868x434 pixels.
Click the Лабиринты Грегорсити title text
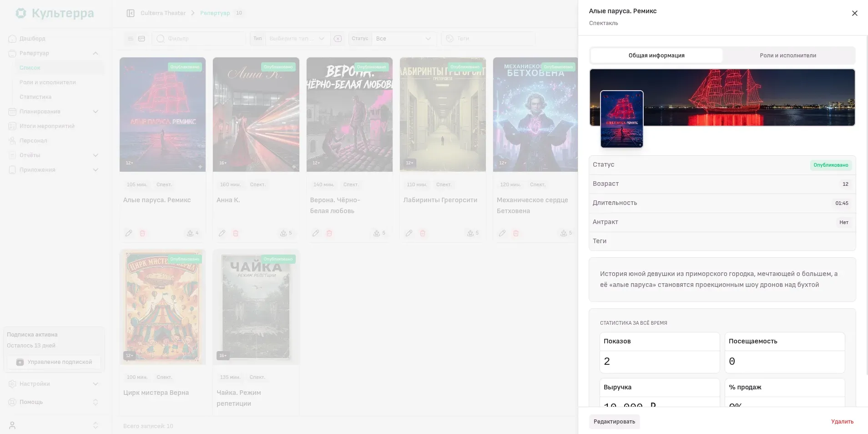click(x=440, y=200)
